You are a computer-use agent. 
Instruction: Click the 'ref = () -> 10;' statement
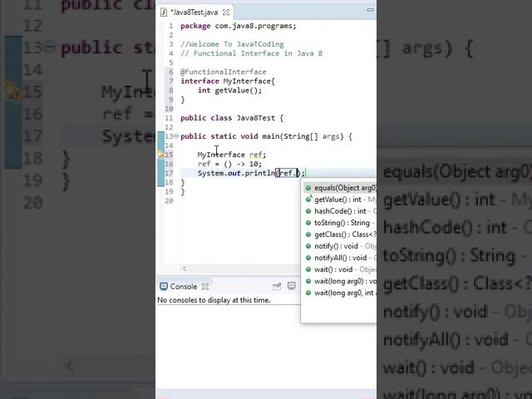(x=229, y=164)
